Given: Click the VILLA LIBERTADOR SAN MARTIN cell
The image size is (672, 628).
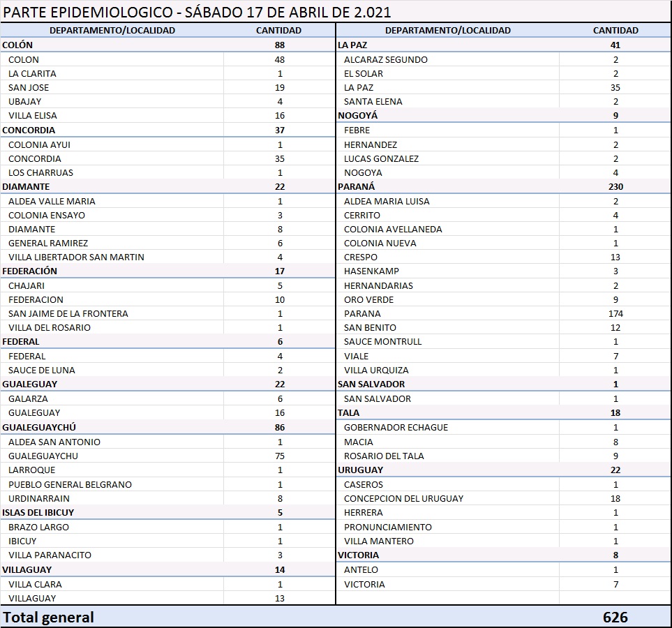Looking at the screenshot, I should 76,257.
